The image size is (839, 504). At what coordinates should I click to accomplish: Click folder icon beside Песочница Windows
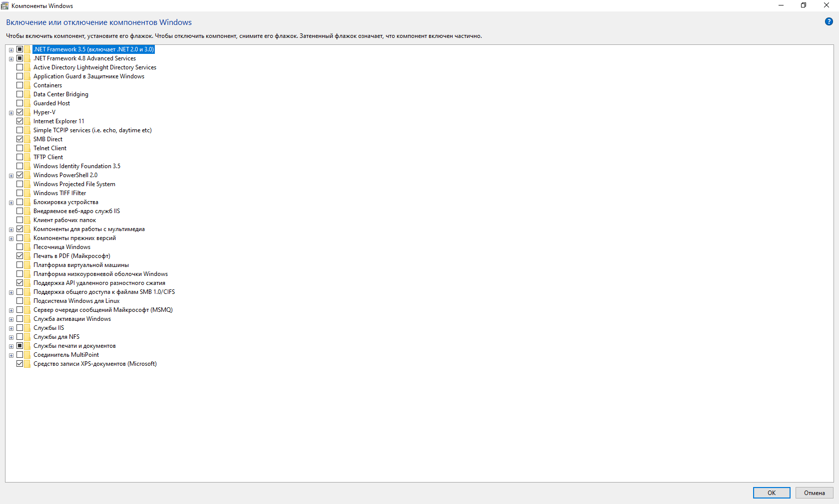(27, 247)
